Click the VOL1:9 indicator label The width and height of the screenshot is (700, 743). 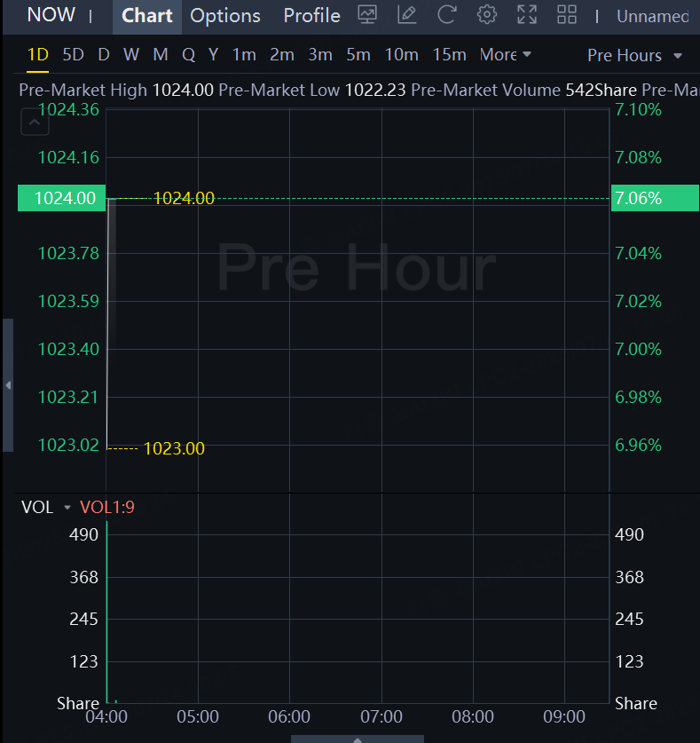click(x=107, y=508)
